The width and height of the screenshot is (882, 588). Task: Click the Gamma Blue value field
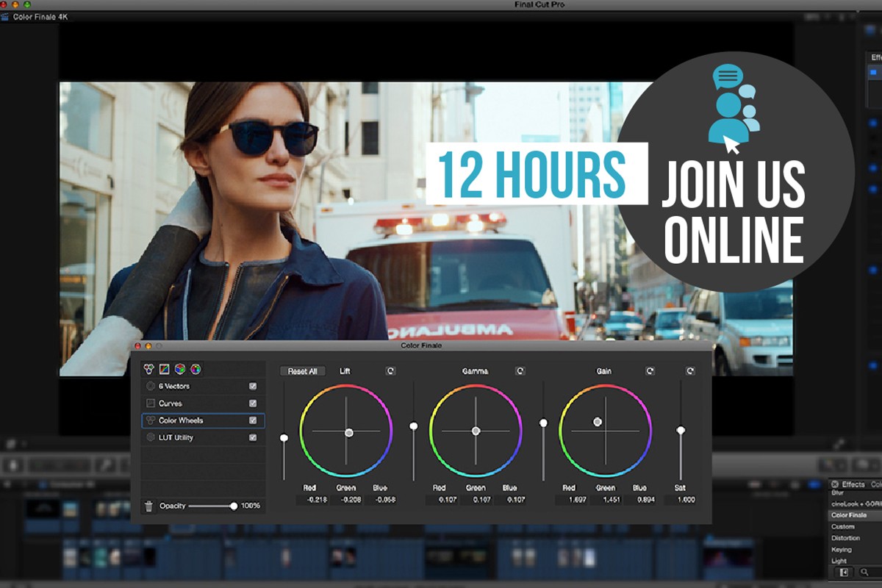(x=509, y=500)
